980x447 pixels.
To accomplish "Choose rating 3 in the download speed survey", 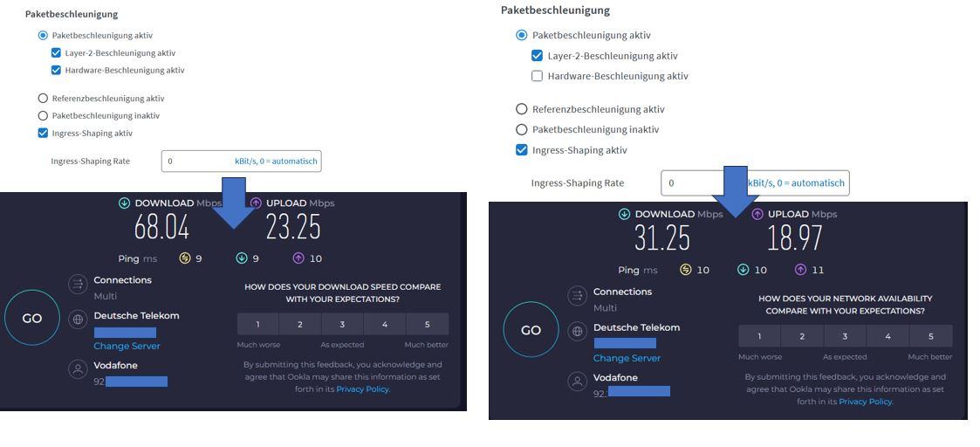I will 342,325.
